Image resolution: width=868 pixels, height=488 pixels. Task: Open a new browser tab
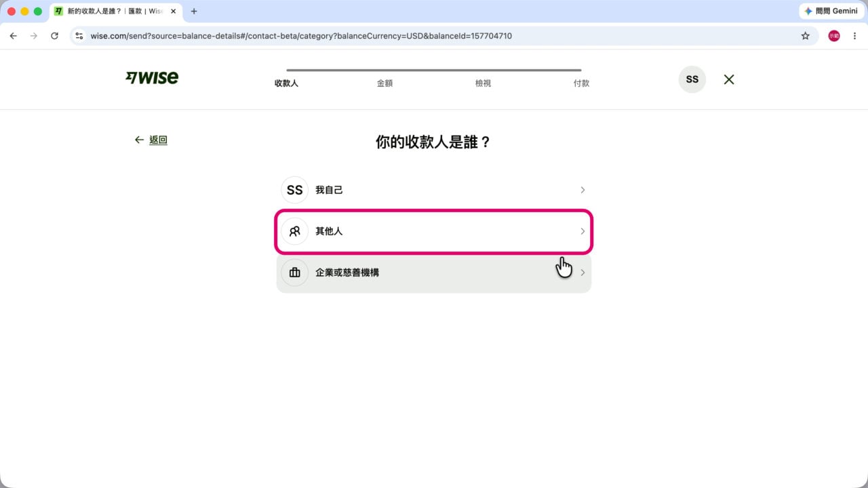click(x=194, y=11)
